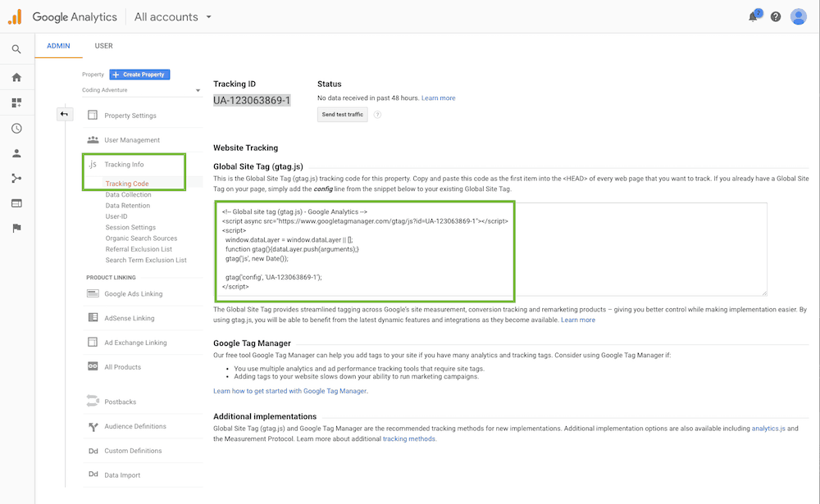Switch to the USER tab

[103, 46]
